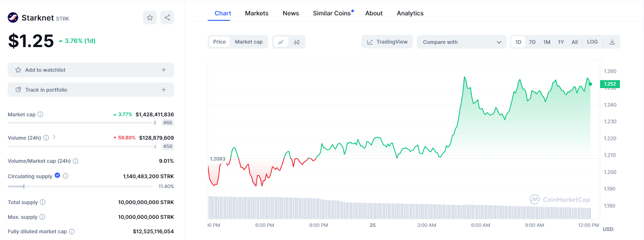The height and width of the screenshot is (240, 644).
Task: Expand Volume (24h) chevron arrow
Action: [x=54, y=137]
